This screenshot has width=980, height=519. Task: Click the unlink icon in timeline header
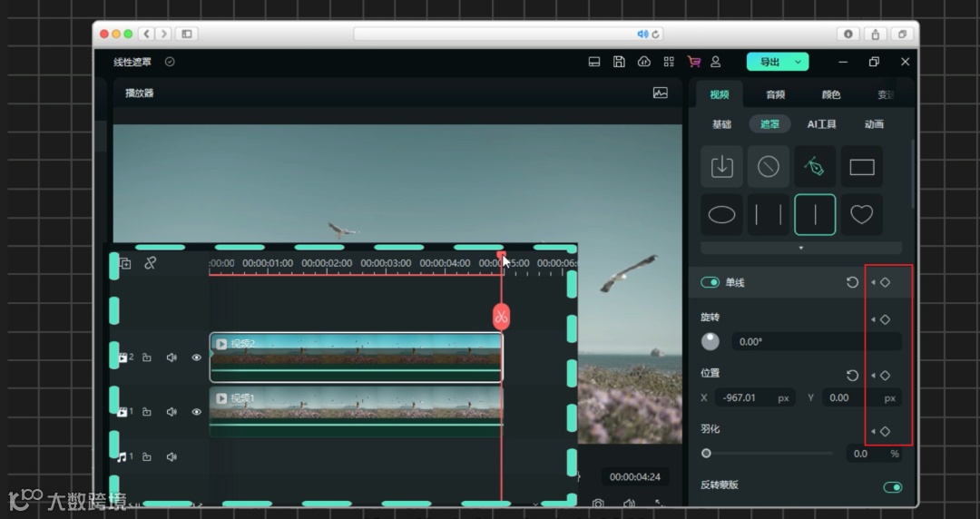tap(150, 263)
